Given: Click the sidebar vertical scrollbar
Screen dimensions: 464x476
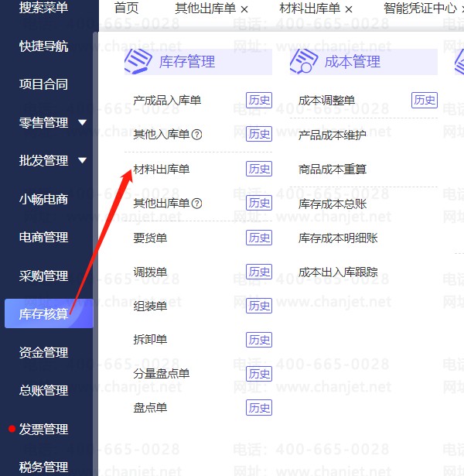Looking at the screenshot, I should click(x=96, y=254).
